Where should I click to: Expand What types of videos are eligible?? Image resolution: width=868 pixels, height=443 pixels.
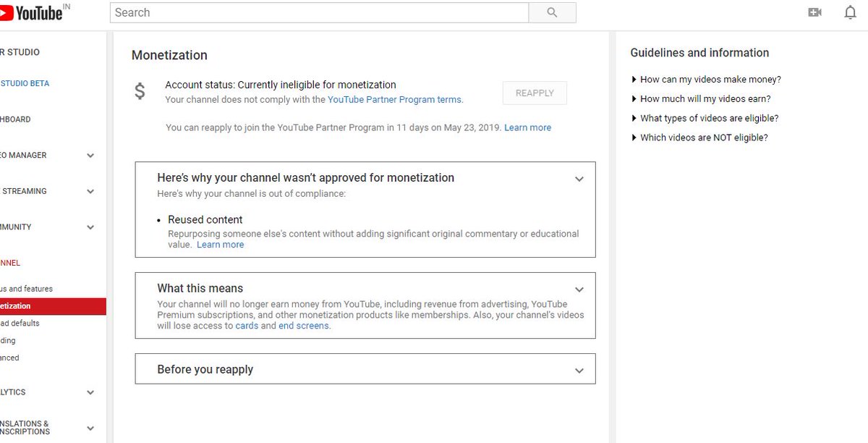click(x=705, y=118)
